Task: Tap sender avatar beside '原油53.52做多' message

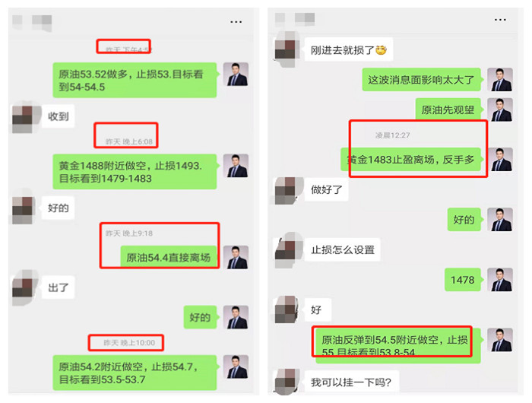Action: coord(236,74)
